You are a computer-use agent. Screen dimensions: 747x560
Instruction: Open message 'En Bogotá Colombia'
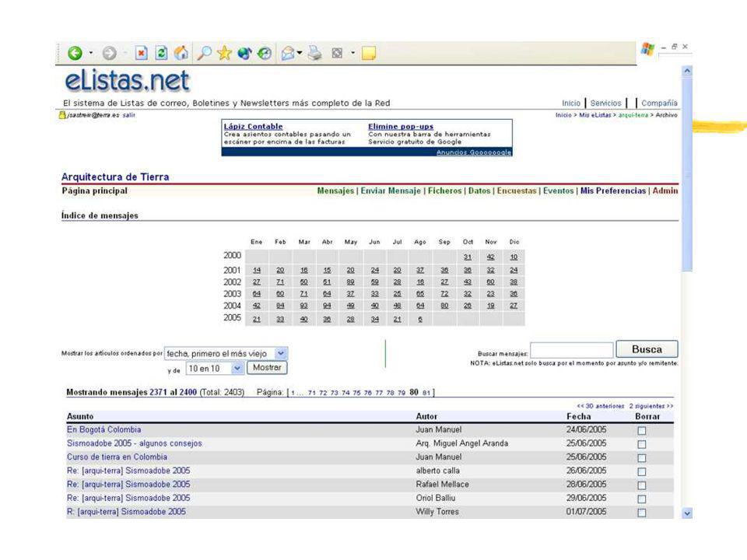click(x=103, y=429)
